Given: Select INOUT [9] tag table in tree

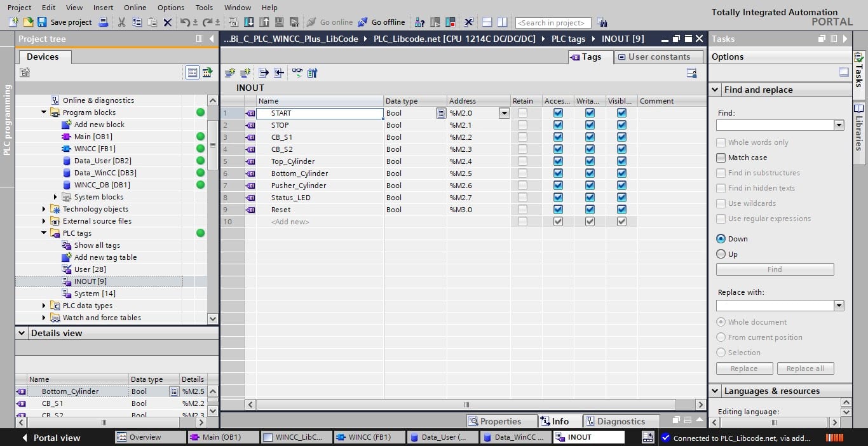Looking at the screenshot, I should coord(90,281).
